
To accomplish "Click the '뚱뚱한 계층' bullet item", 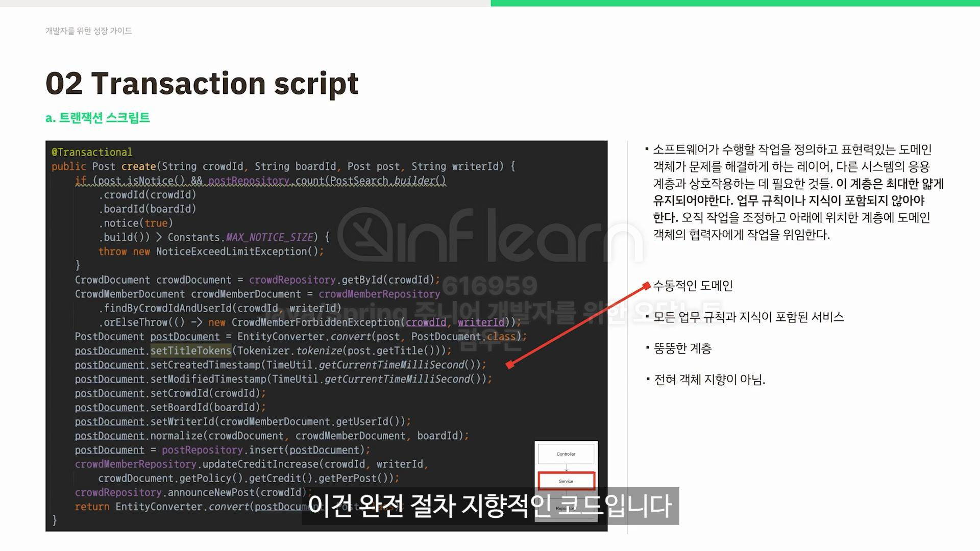I will pos(682,348).
